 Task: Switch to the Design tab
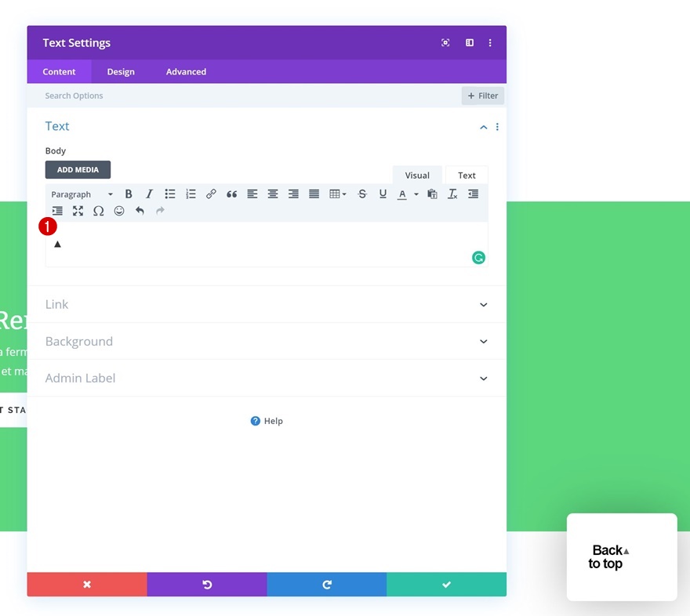click(x=121, y=71)
